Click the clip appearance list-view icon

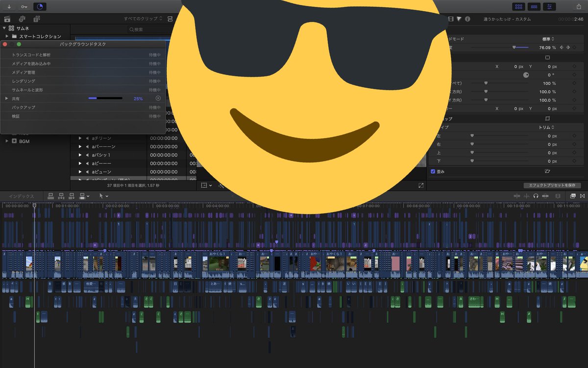click(170, 19)
